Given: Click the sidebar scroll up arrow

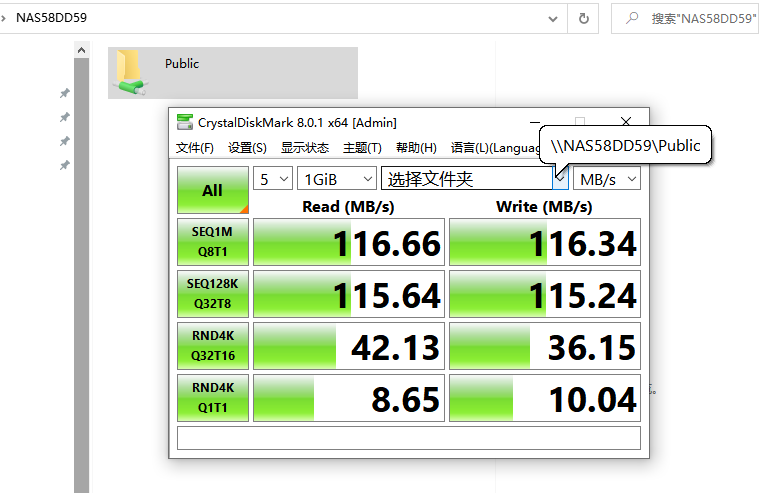Looking at the screenshot, I should (x=81, y=50).
